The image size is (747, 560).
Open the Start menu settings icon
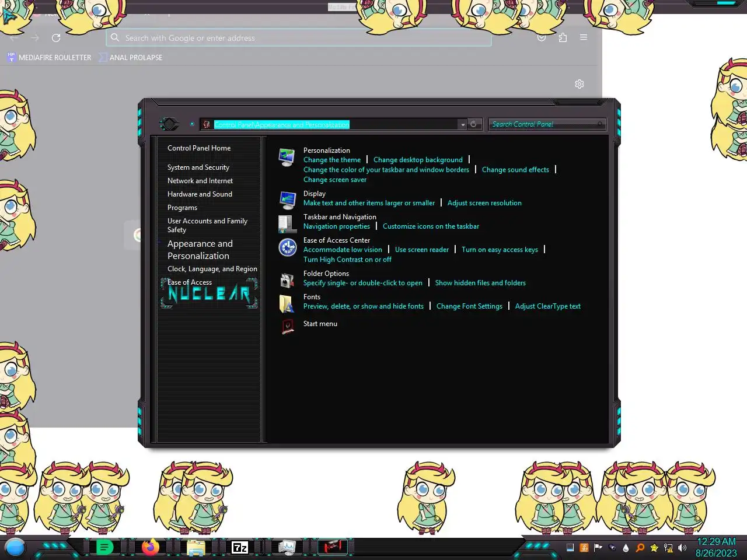click(x=288, y=326)
